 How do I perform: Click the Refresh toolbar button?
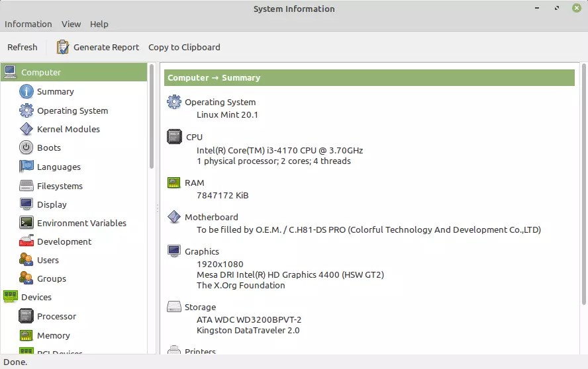23,47
